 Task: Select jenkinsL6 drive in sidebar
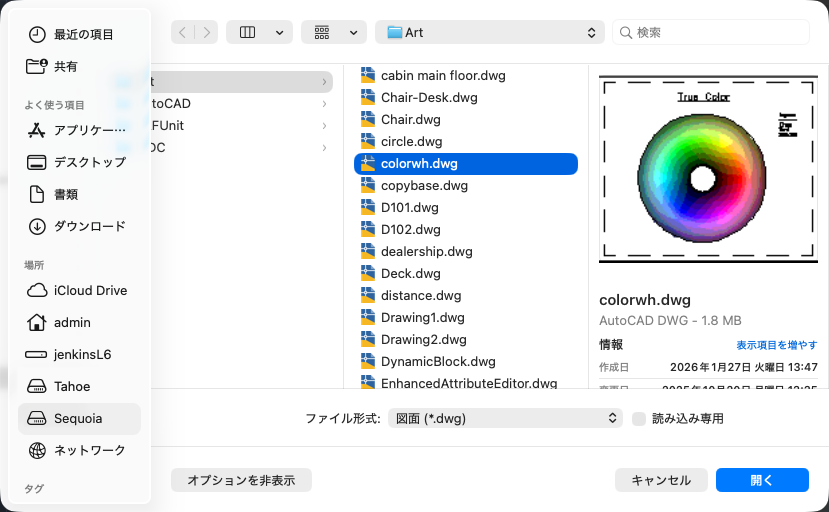79,354
